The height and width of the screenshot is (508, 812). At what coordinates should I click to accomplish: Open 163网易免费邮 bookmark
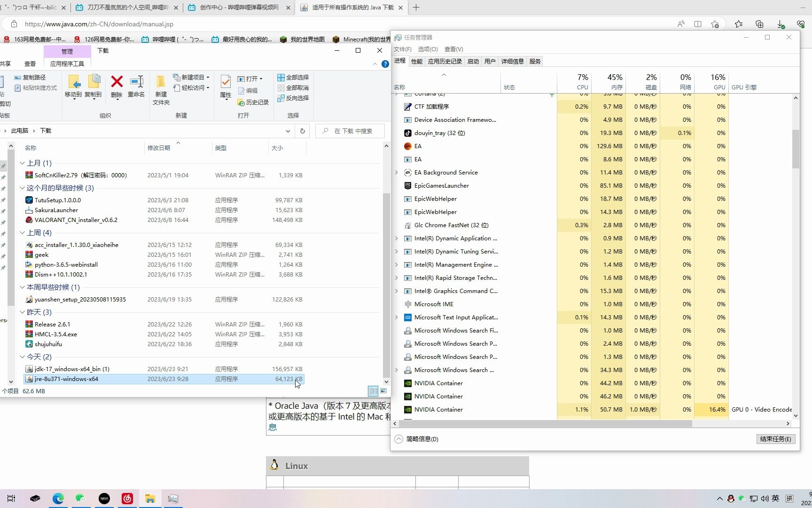pos(34,40)
